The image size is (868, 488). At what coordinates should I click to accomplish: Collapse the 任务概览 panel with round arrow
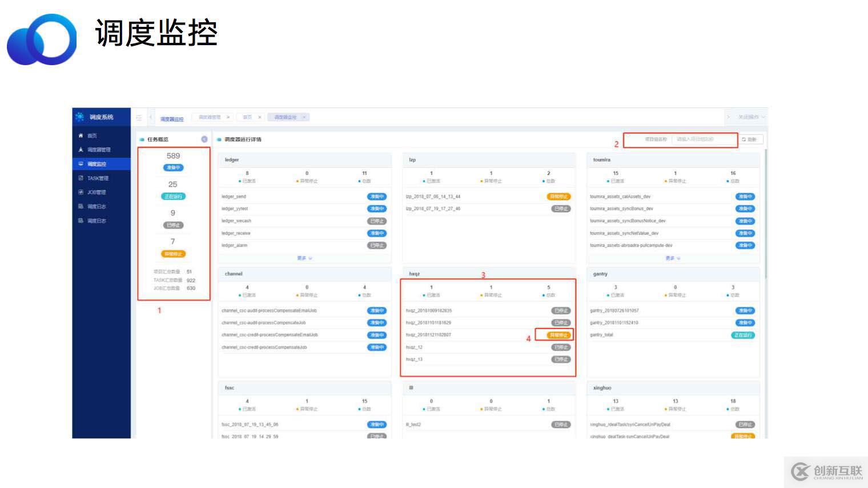click(204, 139)
